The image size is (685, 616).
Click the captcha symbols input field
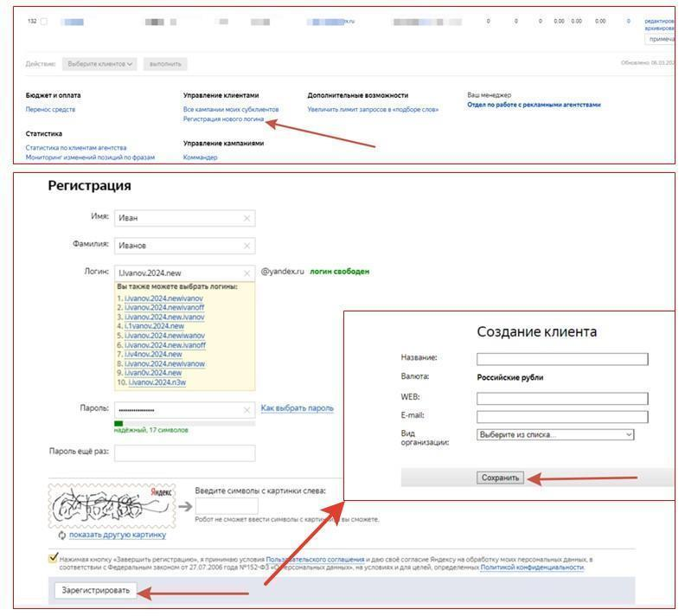[x=227, y=506]
